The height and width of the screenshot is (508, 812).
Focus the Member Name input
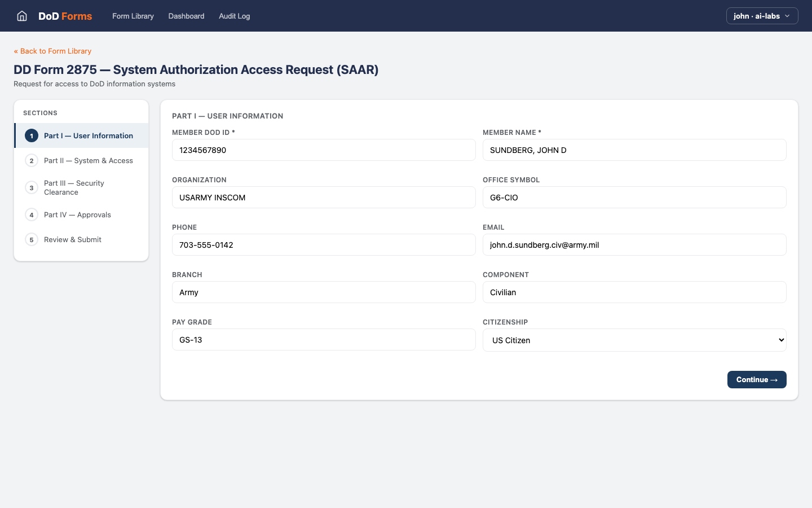634,150
